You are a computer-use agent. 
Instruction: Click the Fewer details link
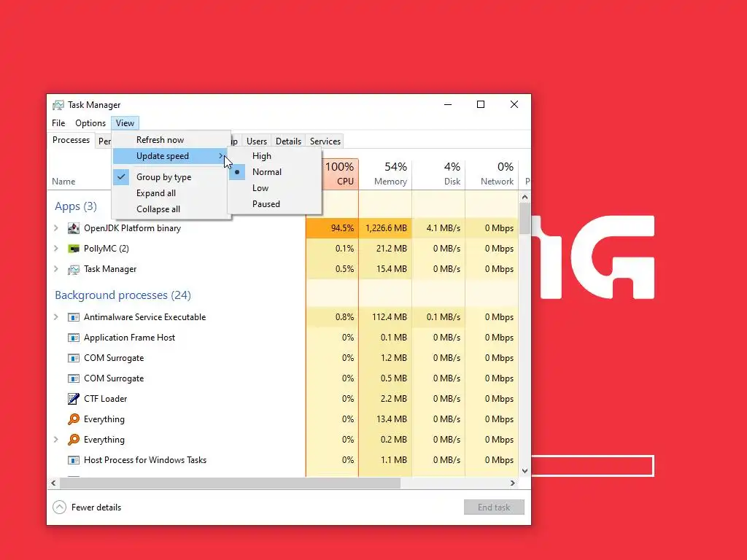[x=96, y=507]
